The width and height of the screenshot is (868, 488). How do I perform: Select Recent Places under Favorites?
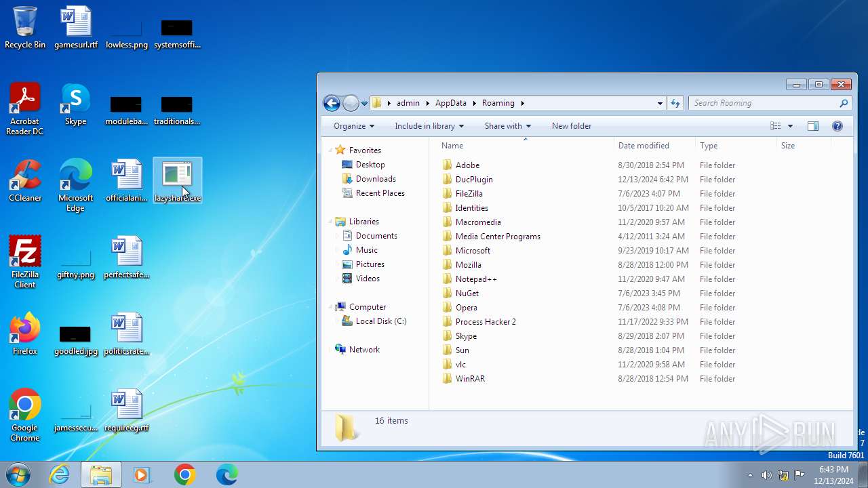(380, 193)
